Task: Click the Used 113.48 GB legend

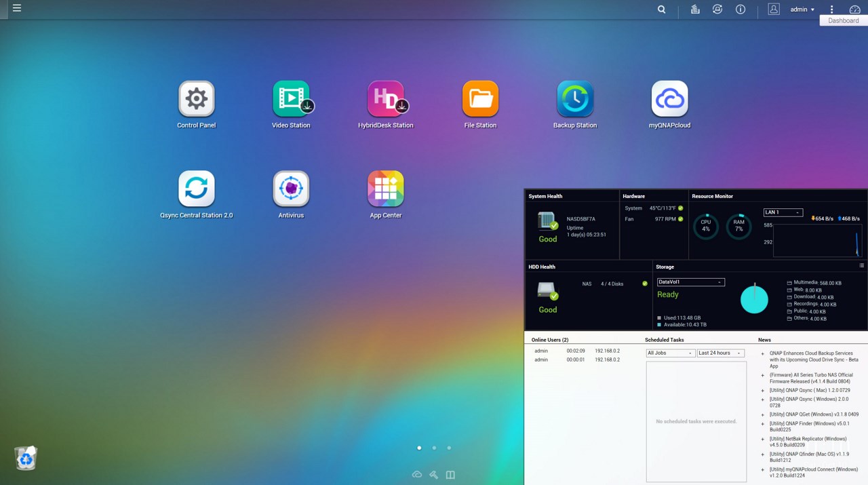Action: pyautogui.click(x=679, y=317)
